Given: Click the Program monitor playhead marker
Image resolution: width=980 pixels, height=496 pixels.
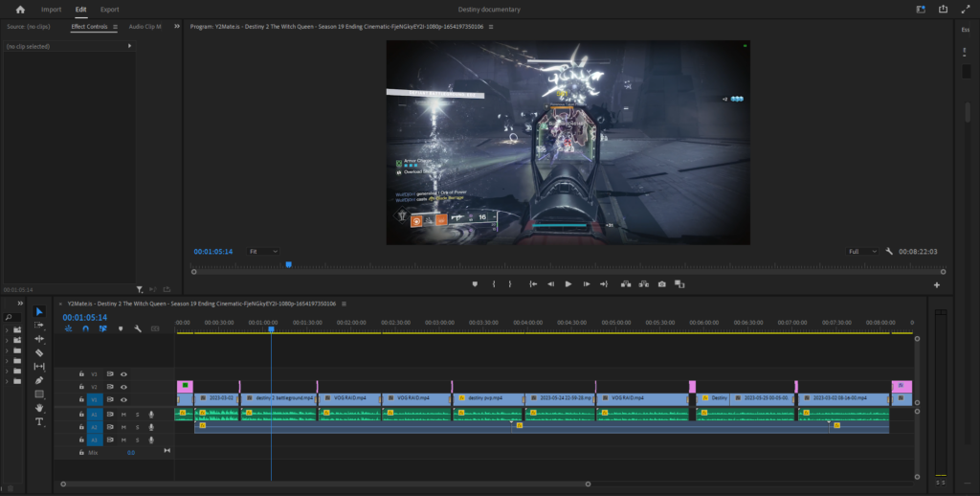Looking at the screenshot, I should [x=289, y=264].
